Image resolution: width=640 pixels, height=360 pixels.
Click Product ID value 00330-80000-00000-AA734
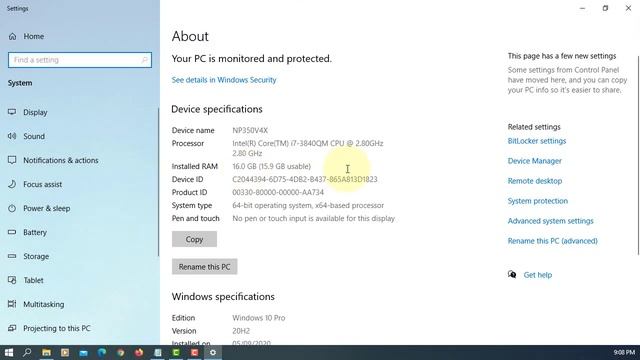point(278,193)
